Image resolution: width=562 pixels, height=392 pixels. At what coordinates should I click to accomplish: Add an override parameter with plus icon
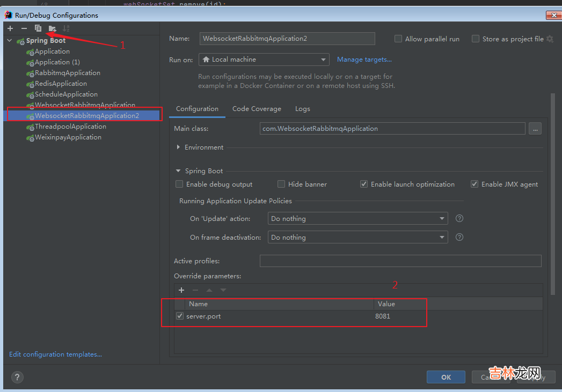coord(181,290)
